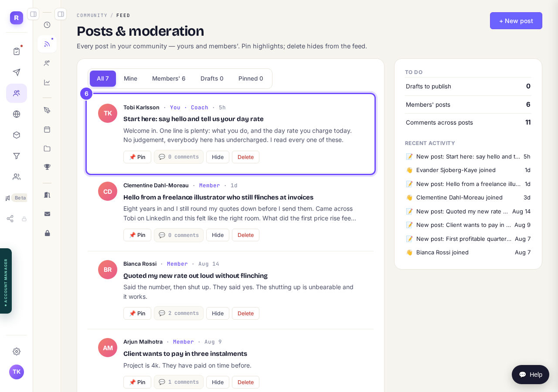
Task: Pin Tobi Karlsson's Start here post
Action: tap(137, 157)
